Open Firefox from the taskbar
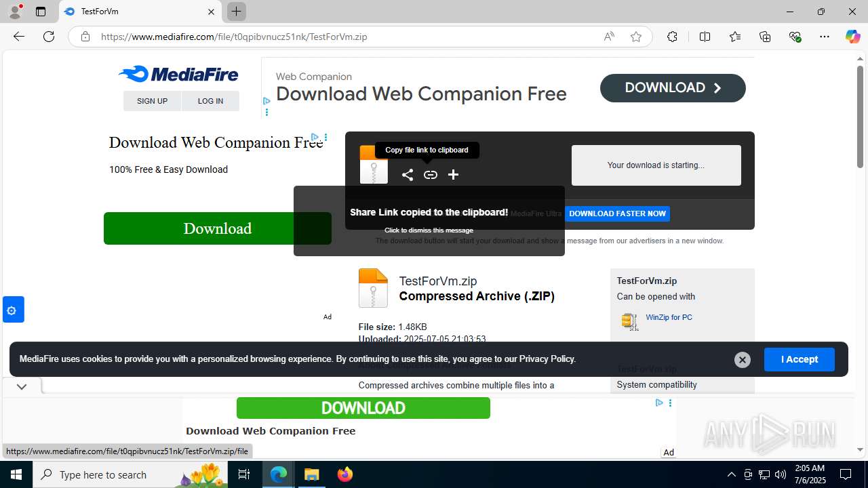 point(345,474)
